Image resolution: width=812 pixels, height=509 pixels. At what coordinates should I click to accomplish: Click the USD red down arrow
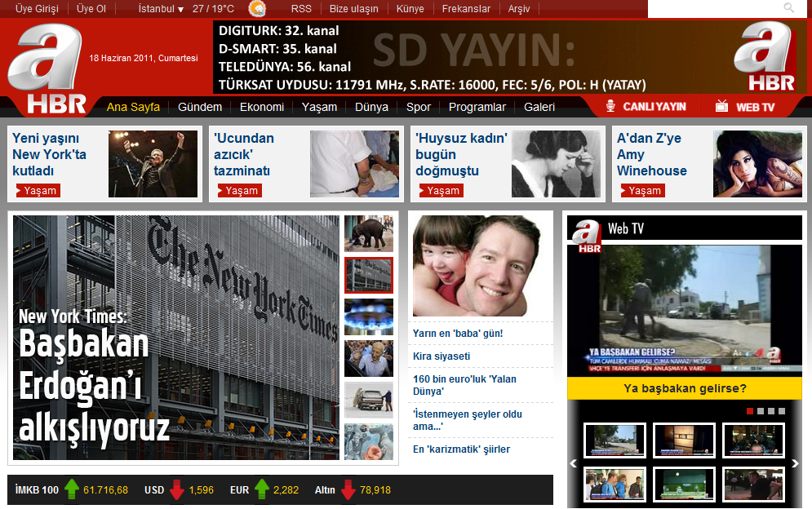pos(177,489)
